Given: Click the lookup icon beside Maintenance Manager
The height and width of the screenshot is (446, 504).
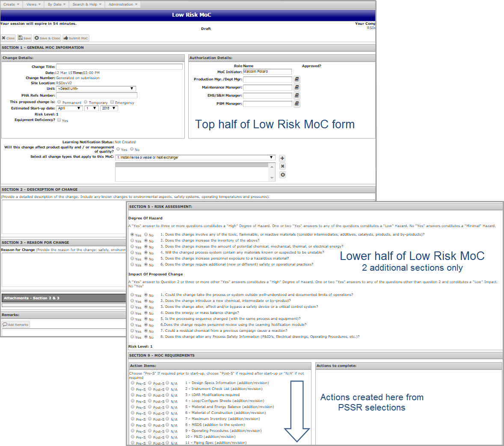Looking at the screenshot, I should click(297, 87).
